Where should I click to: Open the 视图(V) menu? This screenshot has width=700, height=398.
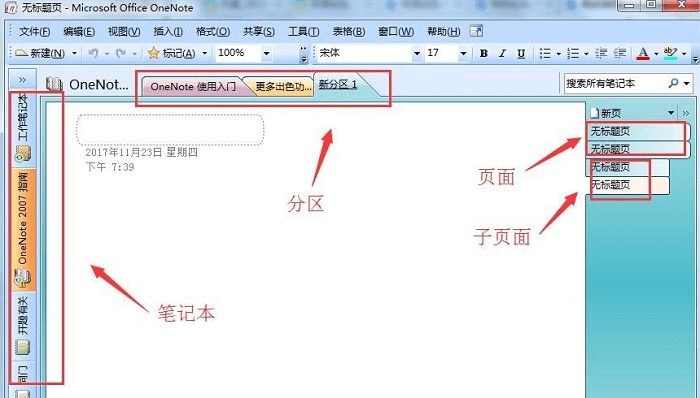click(x=124, y=32)
